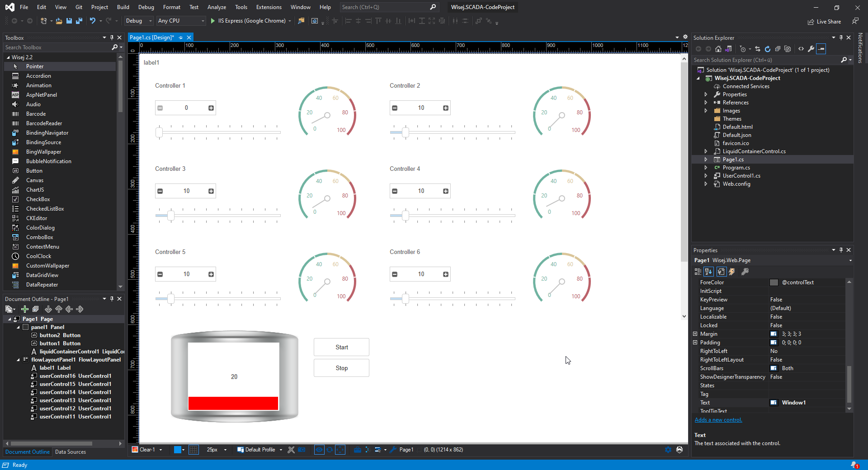Click the 'Adds a new control.' link

(x=718, y=420)
